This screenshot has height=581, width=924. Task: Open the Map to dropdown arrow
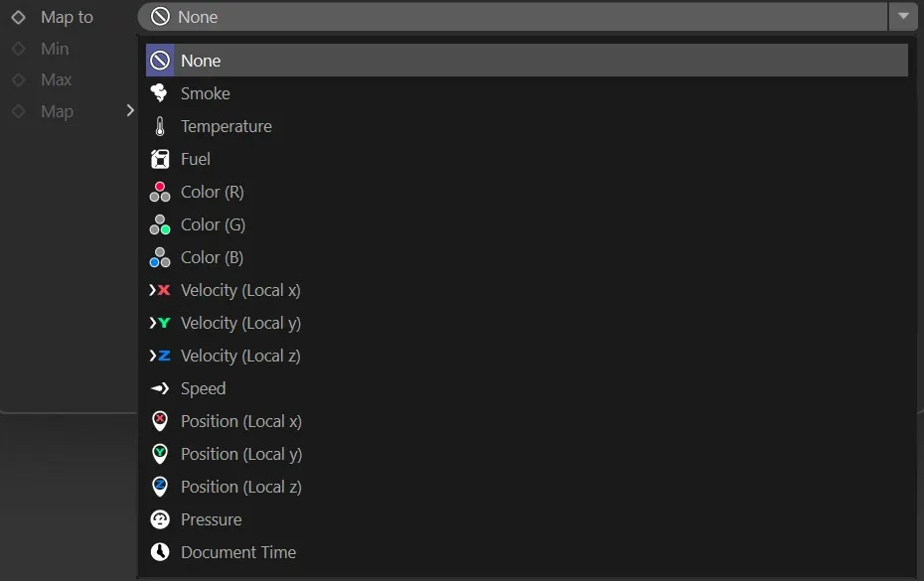(x=904, y=16)
